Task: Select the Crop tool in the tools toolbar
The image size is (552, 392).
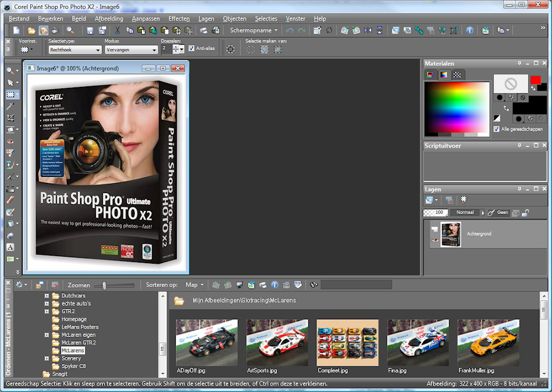Action: [x=10, y=118]
